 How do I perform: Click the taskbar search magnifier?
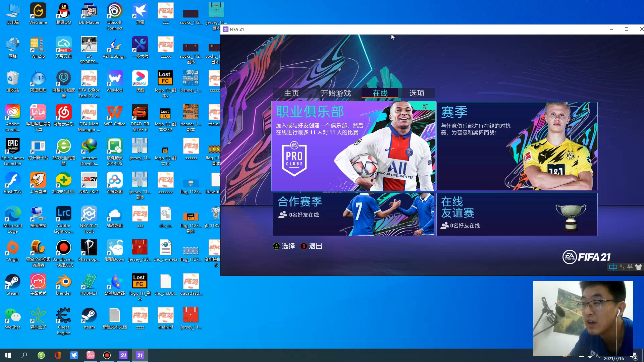coord(24,355)
